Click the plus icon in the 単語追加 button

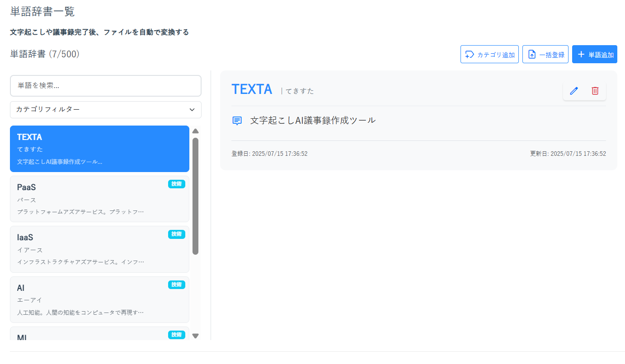(x=581, y=54)
